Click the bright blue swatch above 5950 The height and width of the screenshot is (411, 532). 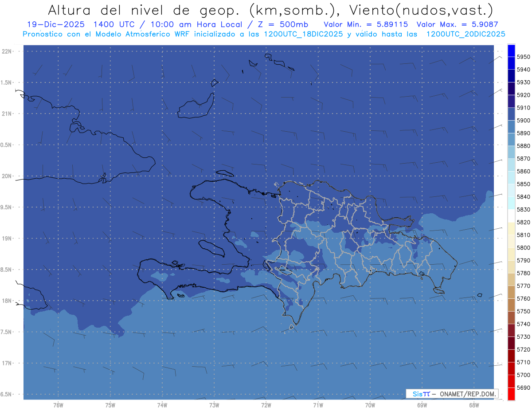tap(511, 50)
